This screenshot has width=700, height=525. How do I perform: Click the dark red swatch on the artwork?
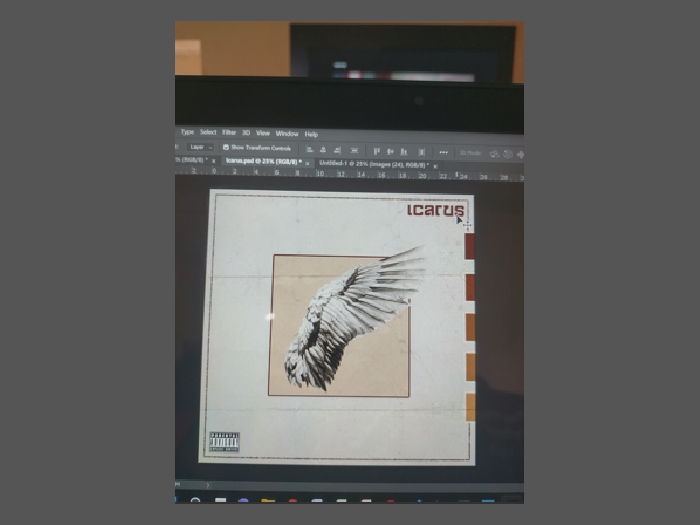coord(469,246)
